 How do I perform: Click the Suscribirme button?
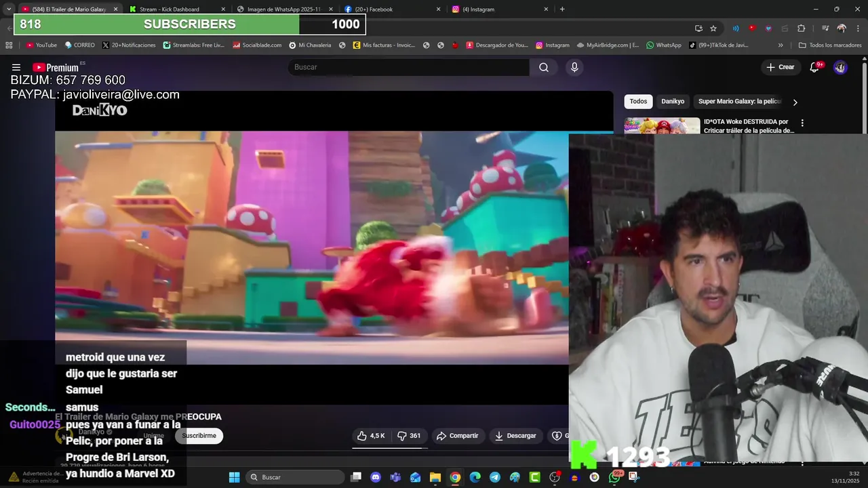click(x=199, y=436)
